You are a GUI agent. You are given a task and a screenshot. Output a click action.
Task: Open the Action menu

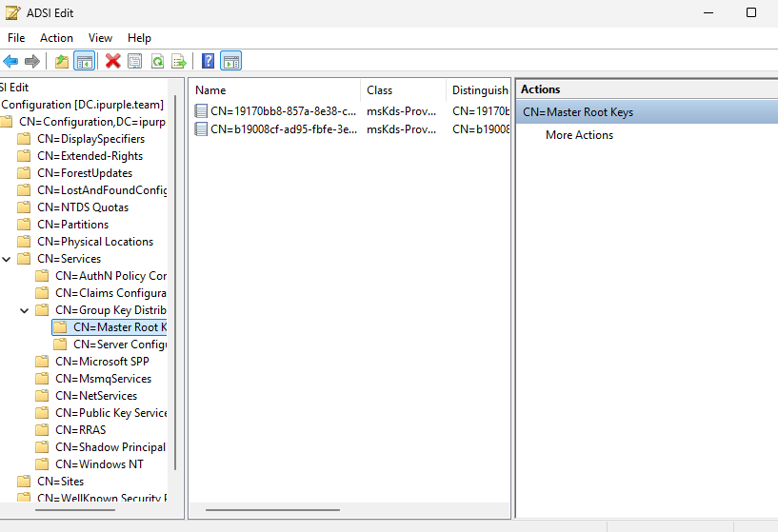[x=56, y=38]
